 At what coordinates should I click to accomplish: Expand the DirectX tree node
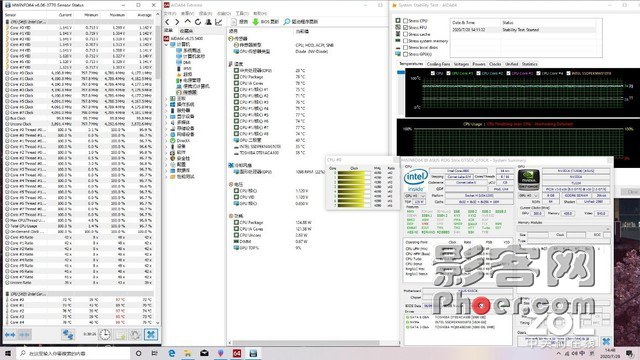pyautogui.click(x=167, y=140)
